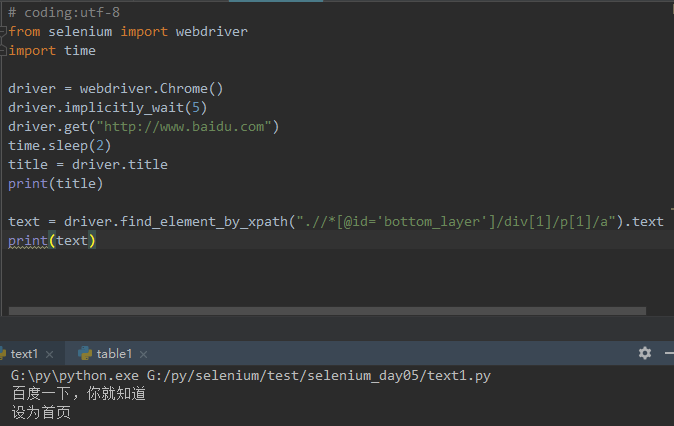Hide the Run tool window
Screen dimensions: 674x426
pyautogui.click(x=669, y=353)
